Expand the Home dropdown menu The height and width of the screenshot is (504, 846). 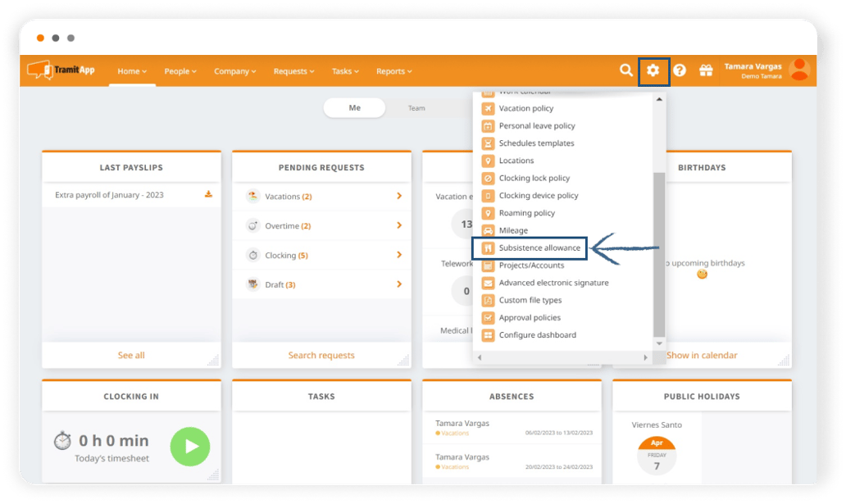click(132, 71)
